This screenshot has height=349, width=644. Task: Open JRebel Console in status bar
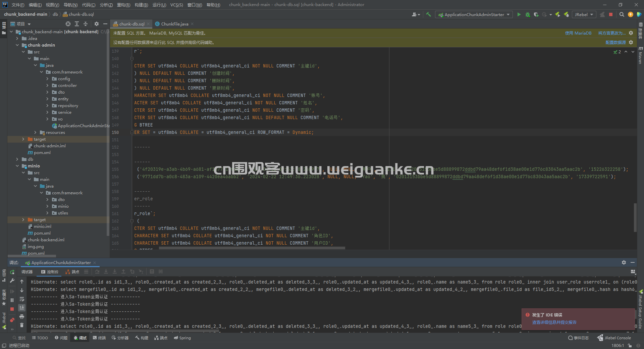(614, 338)
